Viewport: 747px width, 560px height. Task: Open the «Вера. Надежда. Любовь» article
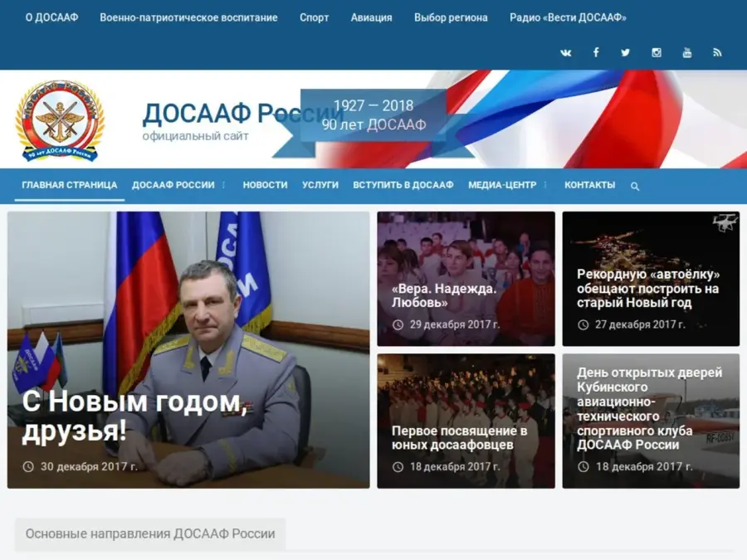[x=443, y=295]
